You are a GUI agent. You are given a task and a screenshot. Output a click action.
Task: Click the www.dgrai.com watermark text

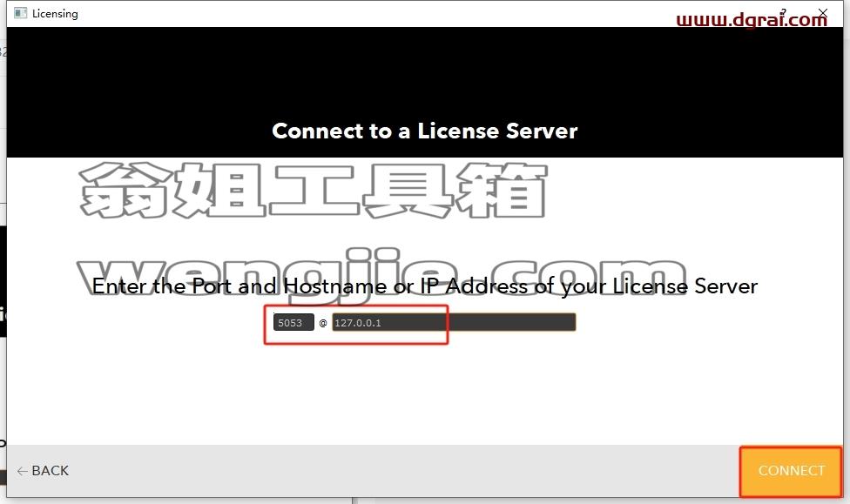[752, 19]
